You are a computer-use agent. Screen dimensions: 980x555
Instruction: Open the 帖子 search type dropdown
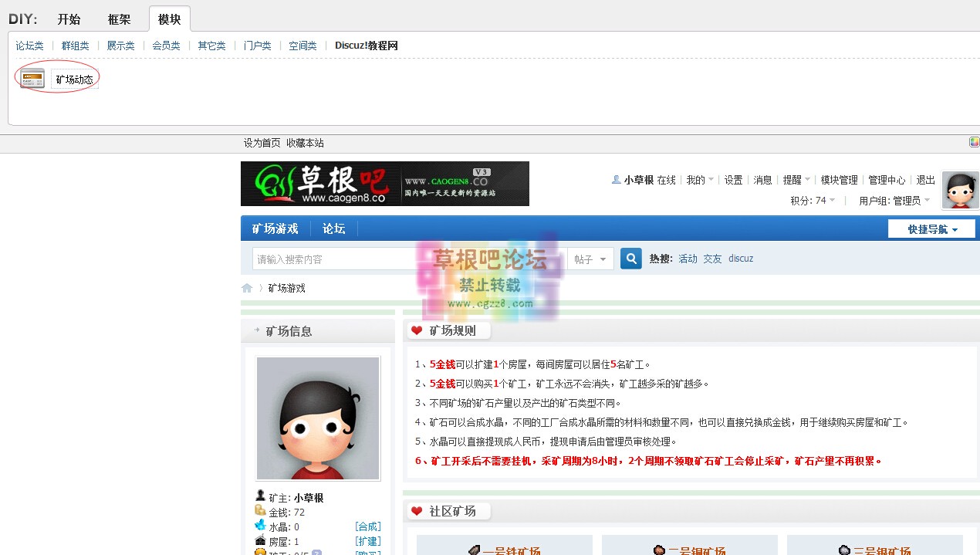[590, 259]
